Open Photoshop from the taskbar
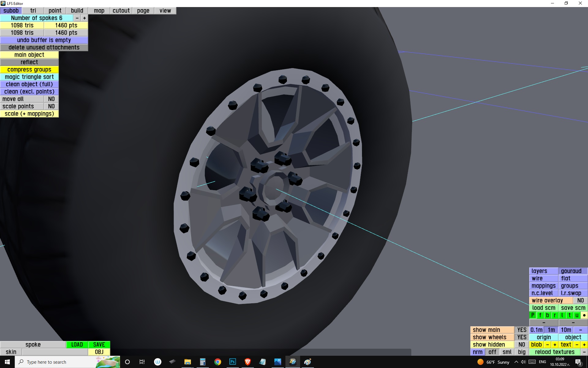 point(232,362)
